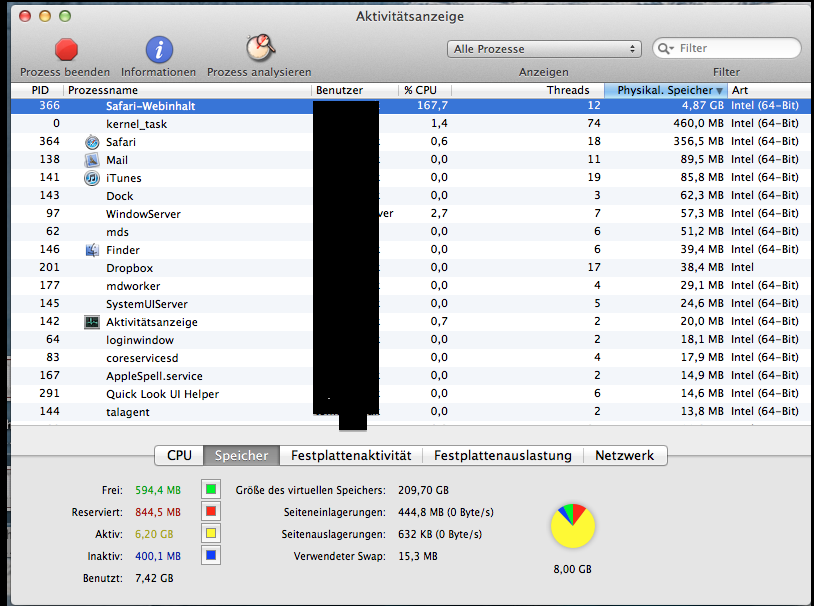This screenshot has height=606, width=814.
Task: Click the 8,00 GB total label
Action: 573,570
